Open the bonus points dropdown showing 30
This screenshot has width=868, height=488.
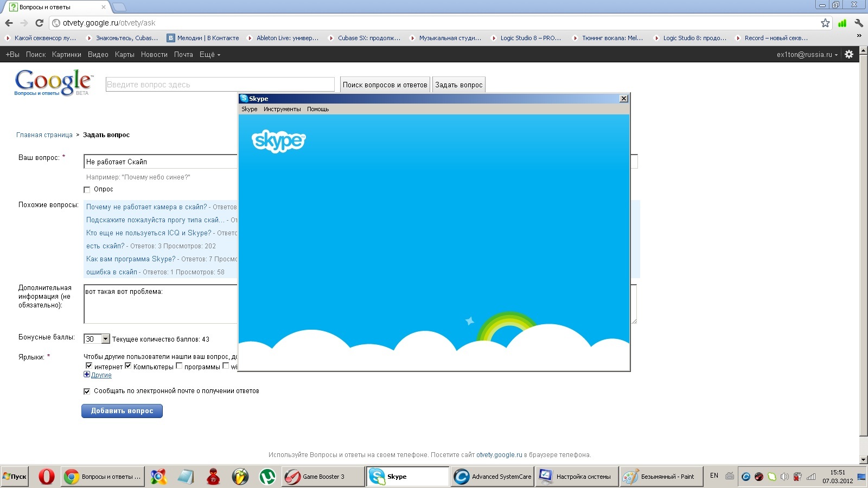(x=97, y=339)
